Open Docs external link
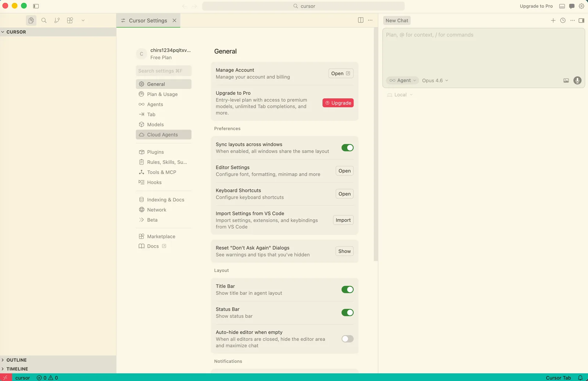 pos(164,246)
